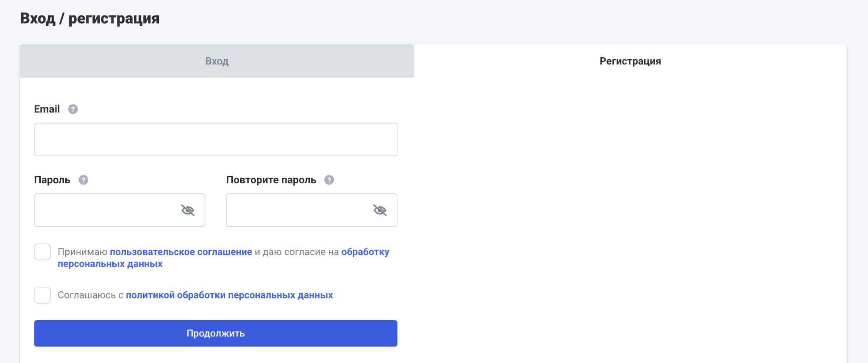Image resolution: width=868 pixels, height=363 pixels.
Task: Select the Регистрация tab
Action: pyautogui.click(x=630, y=61)
